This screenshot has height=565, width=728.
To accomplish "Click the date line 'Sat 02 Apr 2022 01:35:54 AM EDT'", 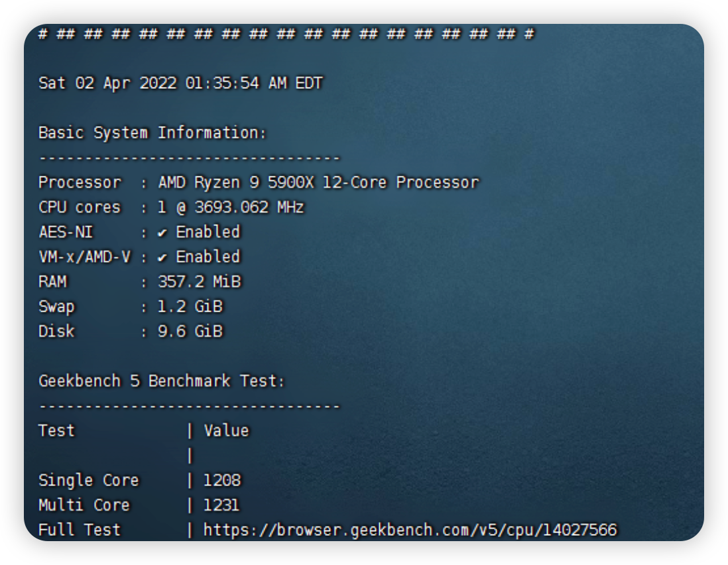I will (180, 83).
